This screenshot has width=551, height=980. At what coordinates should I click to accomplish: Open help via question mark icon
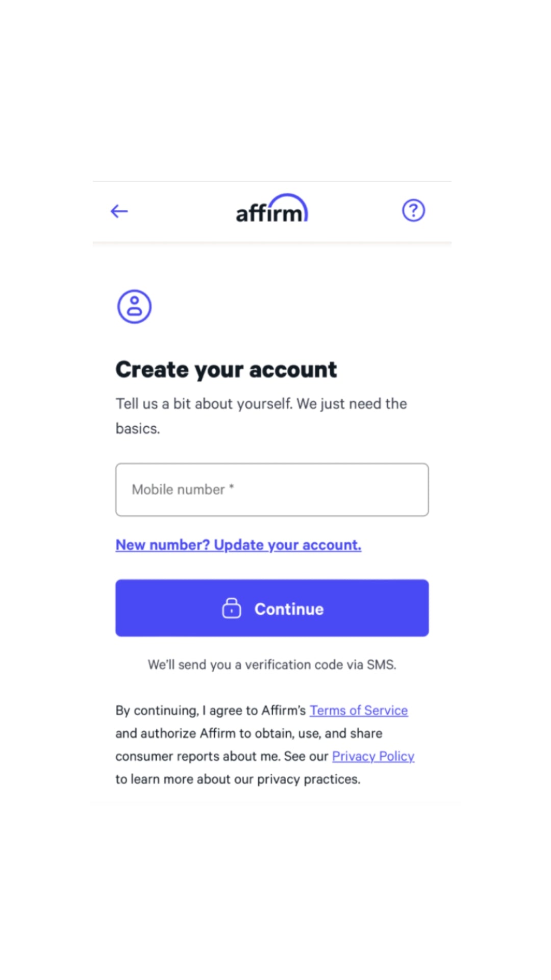pos(413,210)
